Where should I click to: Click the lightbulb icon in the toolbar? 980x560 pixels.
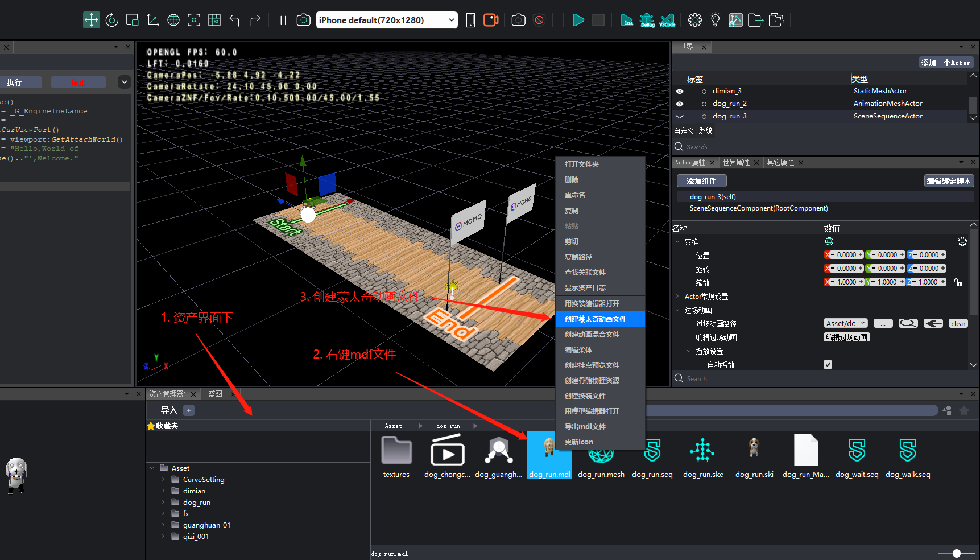716,20
